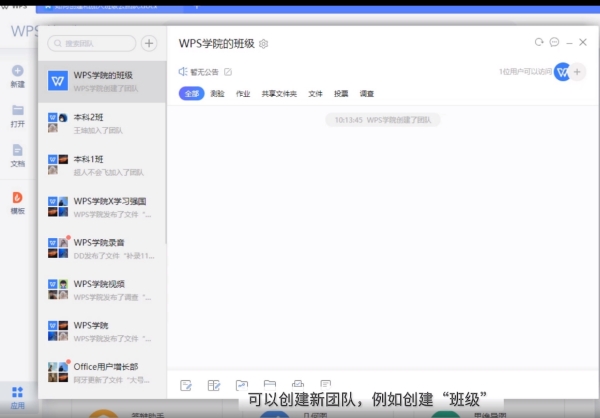Switch to the 文件 tab
The image size is (600, 418).
click(316, 93)
